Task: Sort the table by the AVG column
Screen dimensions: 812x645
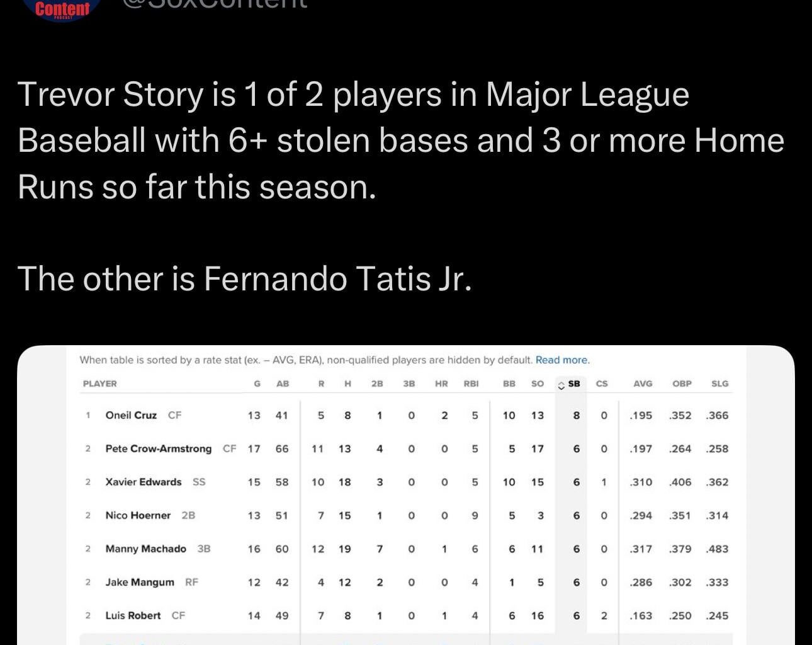Action: pos(643,384)
